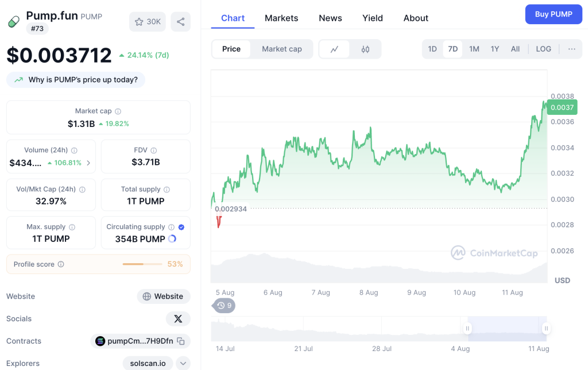This screenshot has height=370, width=588.
Task: Click the Solana contract chain icon
Action: (x=100, y=341)
